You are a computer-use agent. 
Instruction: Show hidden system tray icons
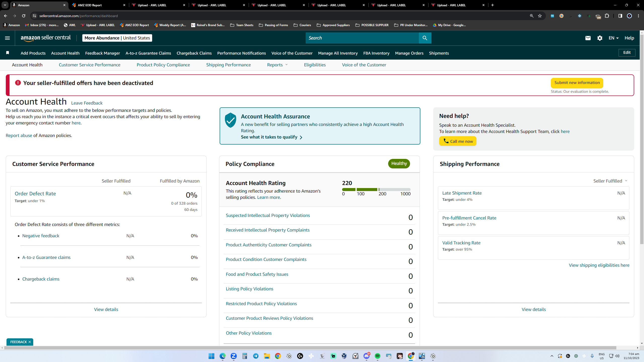(552, 356)
